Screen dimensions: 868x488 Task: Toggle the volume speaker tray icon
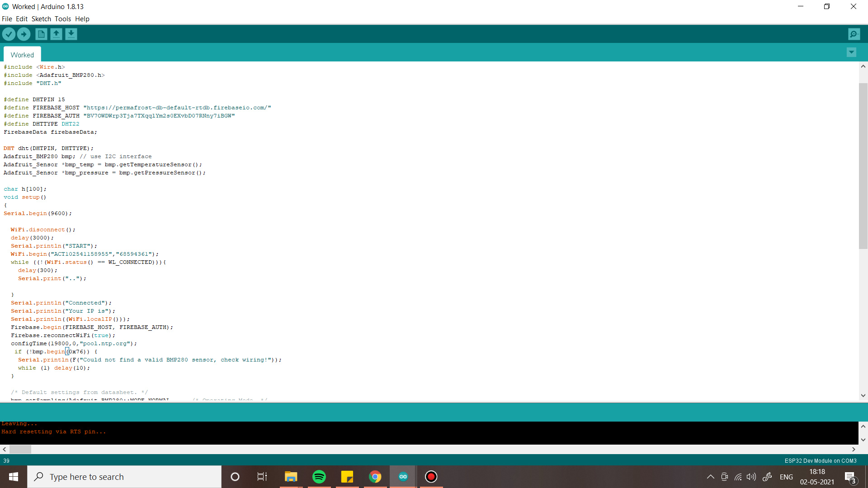(751, 477)
